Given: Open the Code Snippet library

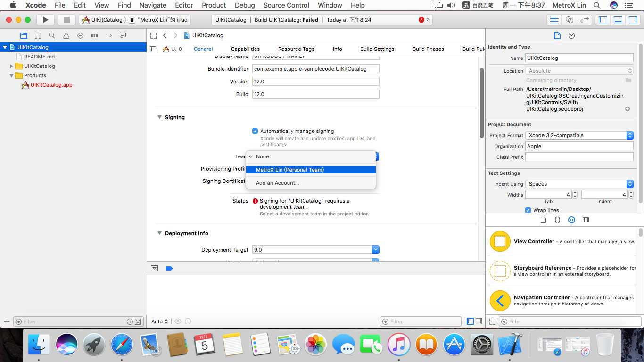Looking at the screenshot, I should 557,220.
